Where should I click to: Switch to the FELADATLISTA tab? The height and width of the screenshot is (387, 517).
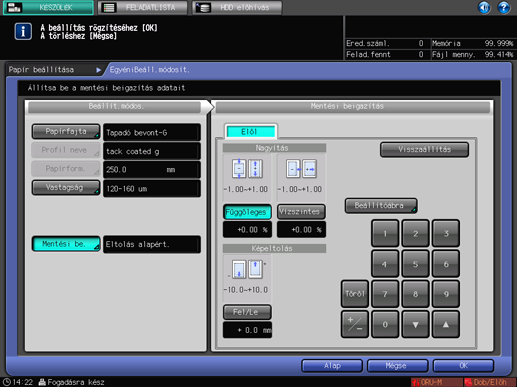click(143, 7)
